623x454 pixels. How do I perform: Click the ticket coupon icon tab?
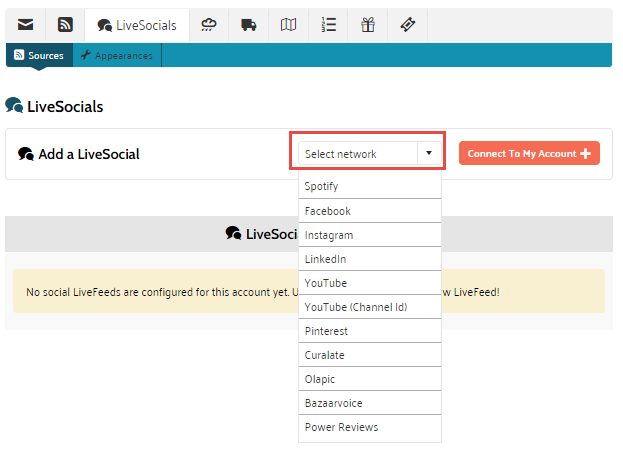click(407, 25)
